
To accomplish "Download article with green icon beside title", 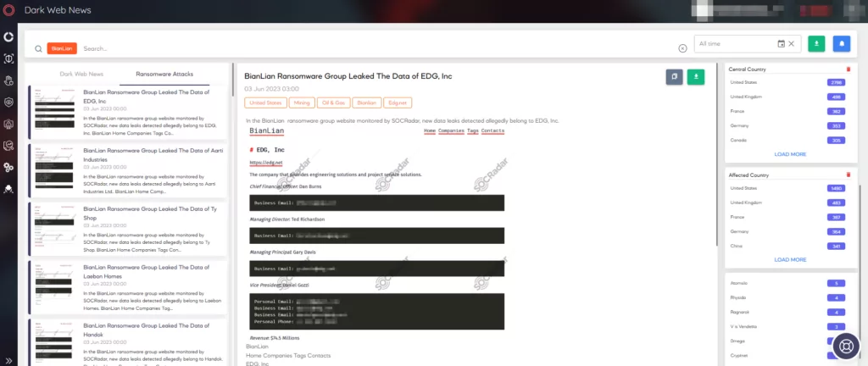I will [696, 77].
